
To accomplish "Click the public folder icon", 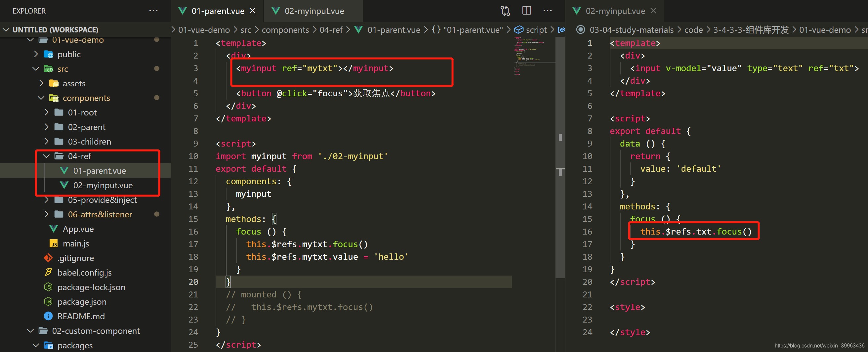I will (48, 54).
